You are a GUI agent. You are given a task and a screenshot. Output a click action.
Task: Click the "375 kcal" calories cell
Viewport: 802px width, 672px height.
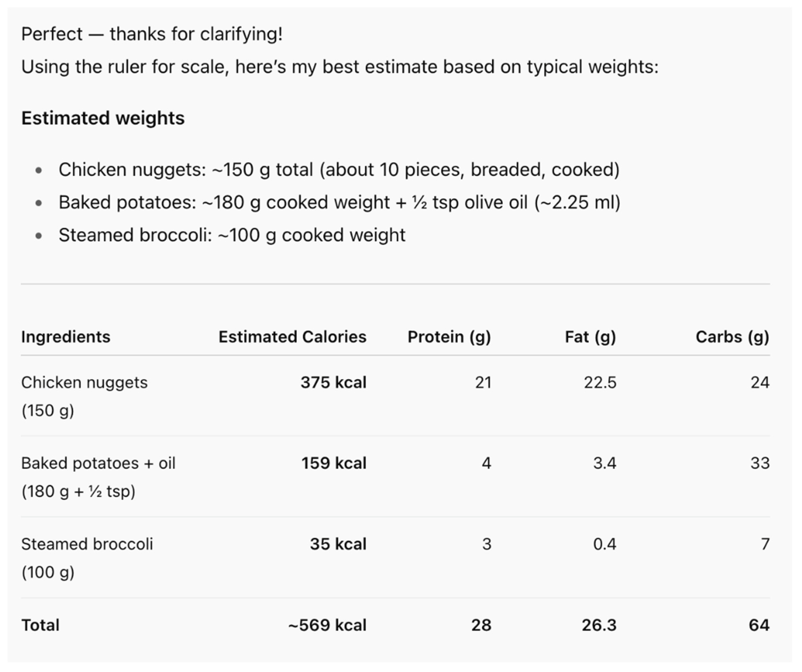pyautogui.click(x=333, y=383)
